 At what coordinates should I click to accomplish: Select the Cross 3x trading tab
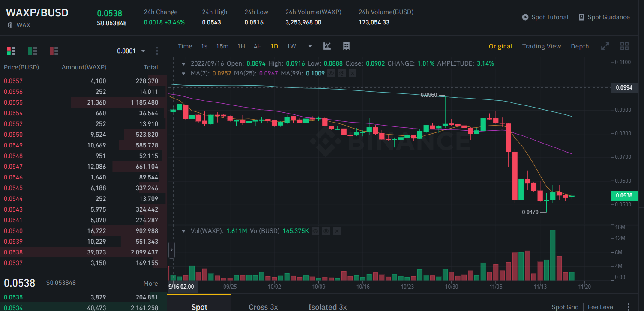coord(264,307)
